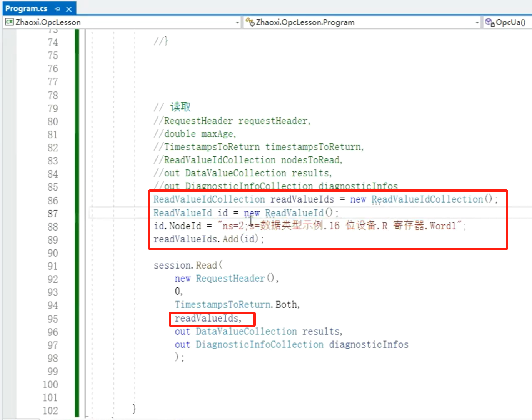The height and width of the screenshot is (420, 532).
Task: Select the Program.cs document tab
Action: pos(26,8)
